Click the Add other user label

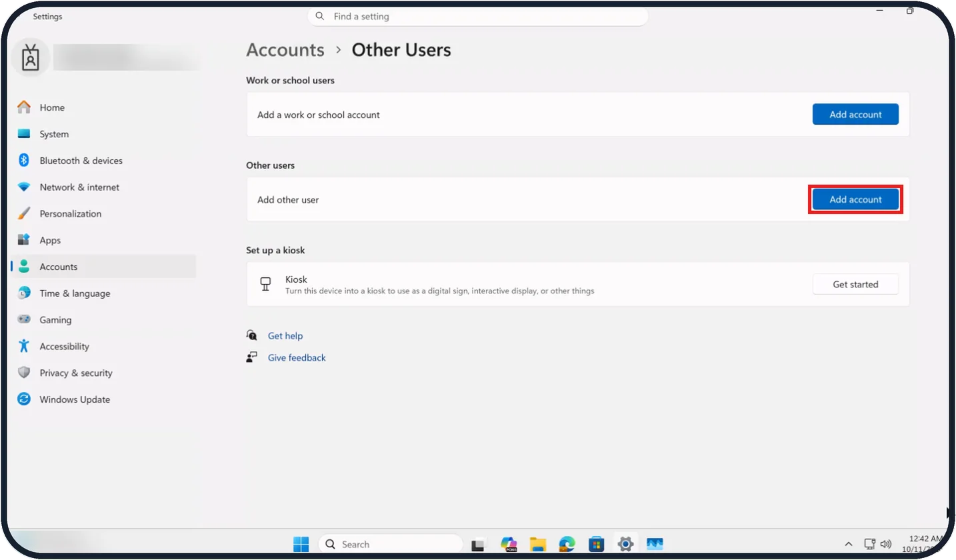(288, 200)
